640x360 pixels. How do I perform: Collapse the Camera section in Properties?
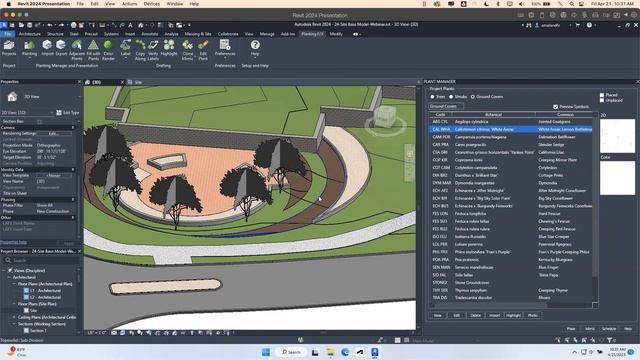coord(73,128)
